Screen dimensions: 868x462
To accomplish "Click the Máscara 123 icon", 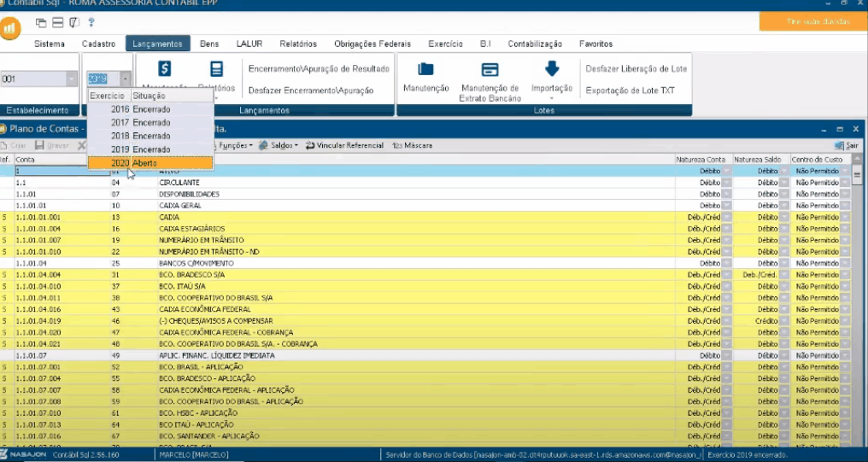I will tap(397, 145).
